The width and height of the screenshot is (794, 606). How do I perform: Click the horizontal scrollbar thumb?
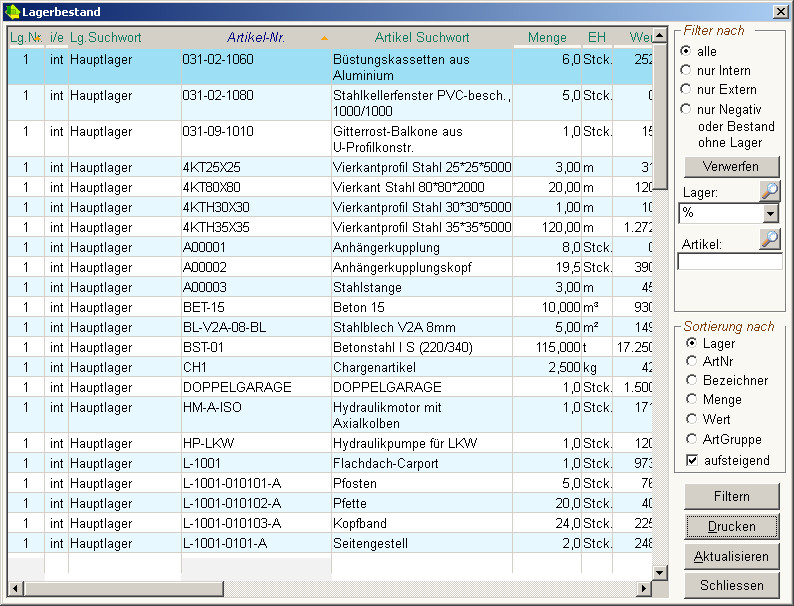(124, 588)
